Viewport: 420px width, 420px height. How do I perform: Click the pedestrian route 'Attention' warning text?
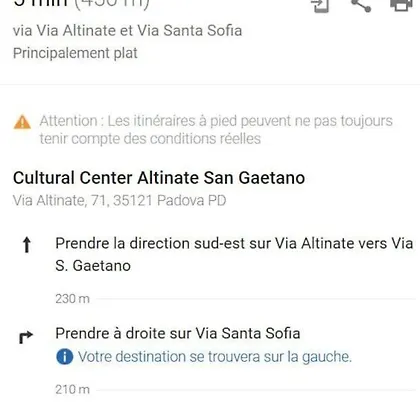pos(216,130)
